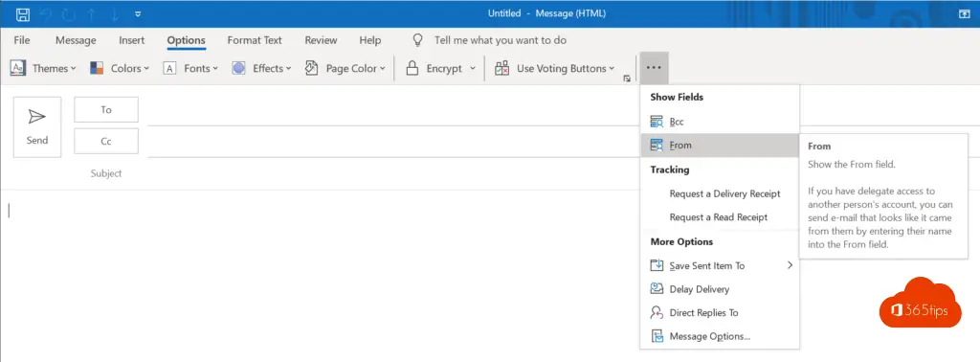
Task: Click the From field icon in menu
Action: 657,145
